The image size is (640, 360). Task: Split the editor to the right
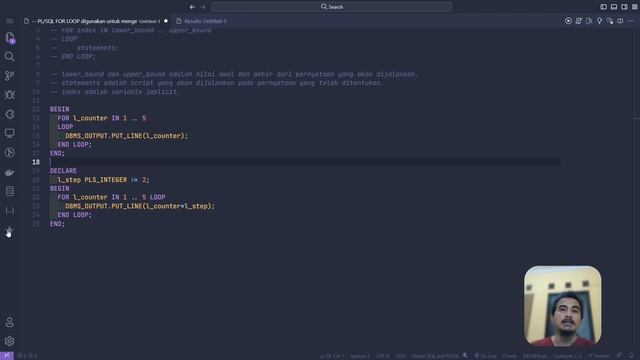(x=620, y=21)
